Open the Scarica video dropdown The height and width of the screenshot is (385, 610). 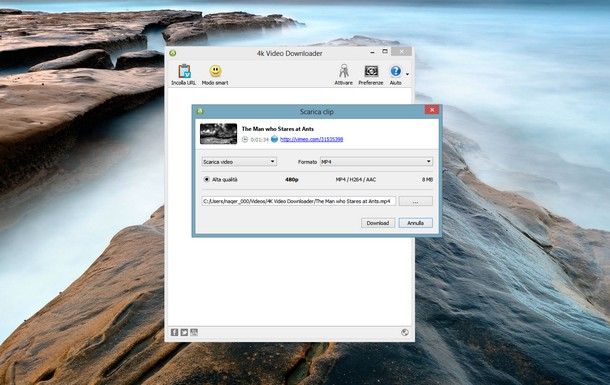(239, 161)
